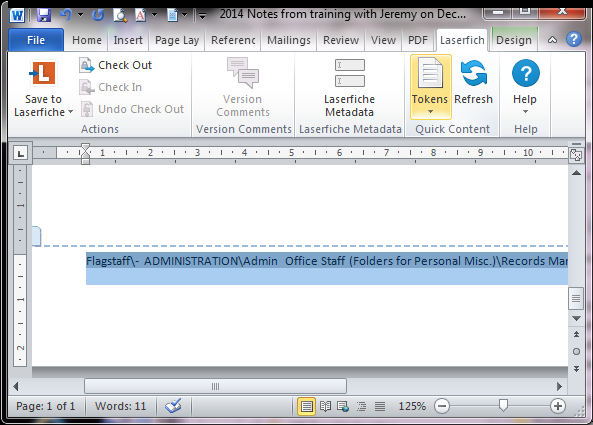
Task: Click the Words: 11 count button
Action: (120, 406)
